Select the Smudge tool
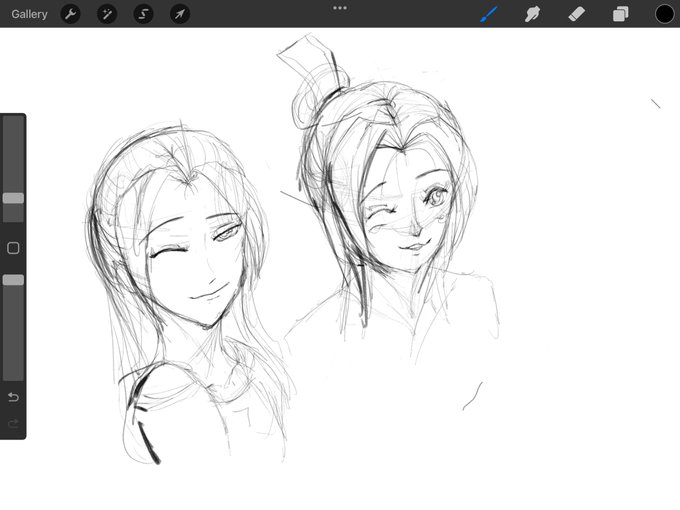 [x=533, y=14]
